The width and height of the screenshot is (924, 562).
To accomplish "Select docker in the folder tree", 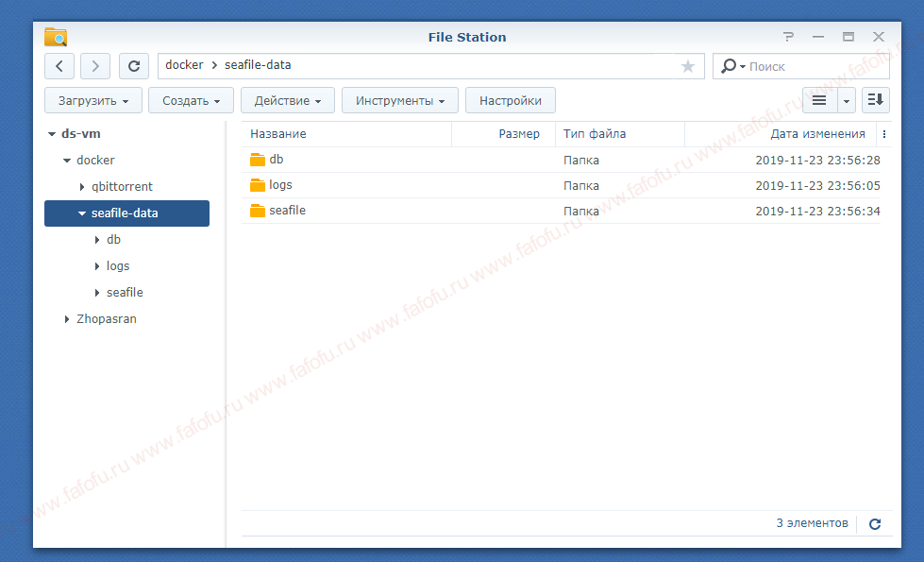I will (x=95, y=161).
